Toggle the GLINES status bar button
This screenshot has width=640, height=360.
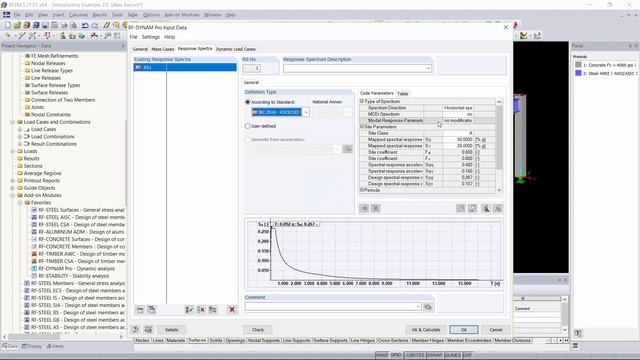[453, 355]
